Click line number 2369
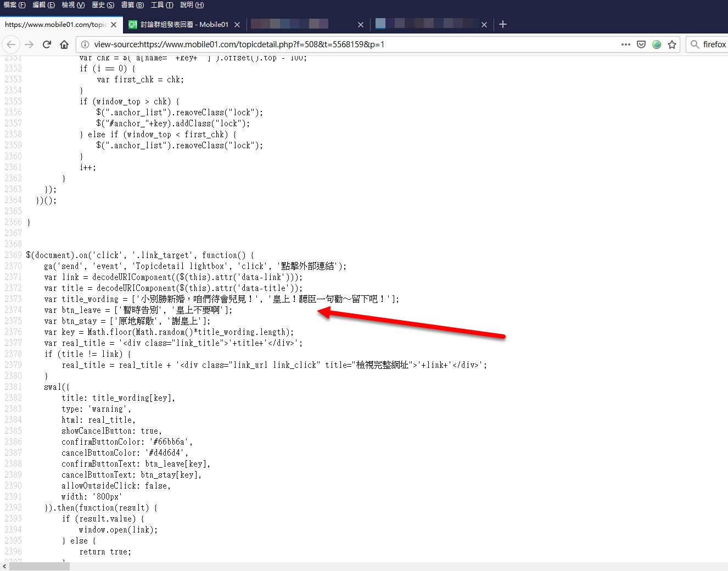 (x=13, y=255)
